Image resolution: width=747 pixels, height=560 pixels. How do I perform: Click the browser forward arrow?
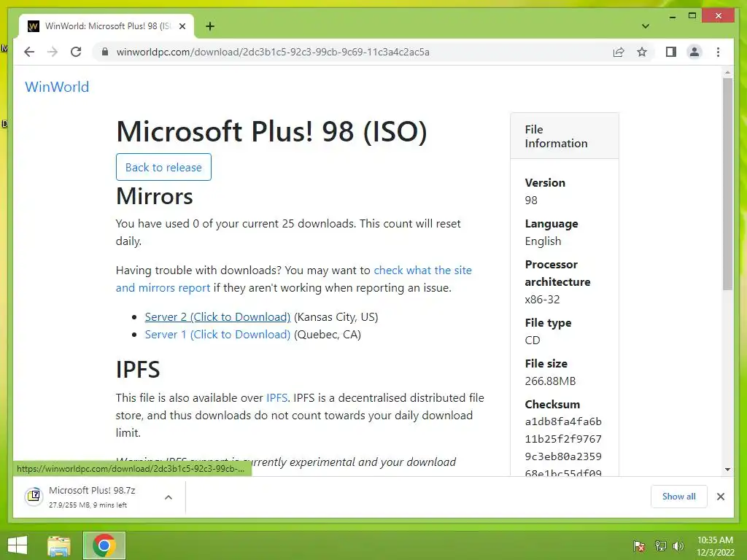pos(53,52)
